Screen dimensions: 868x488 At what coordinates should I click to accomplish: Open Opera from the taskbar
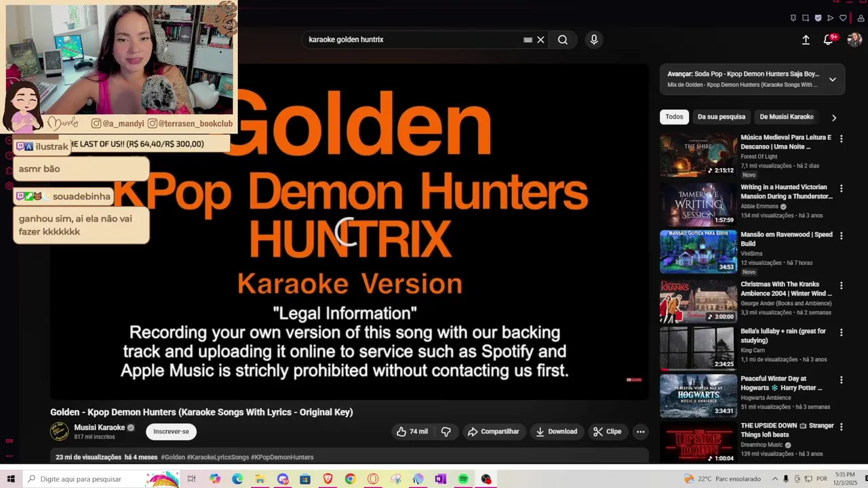click(x=372, y=479)
